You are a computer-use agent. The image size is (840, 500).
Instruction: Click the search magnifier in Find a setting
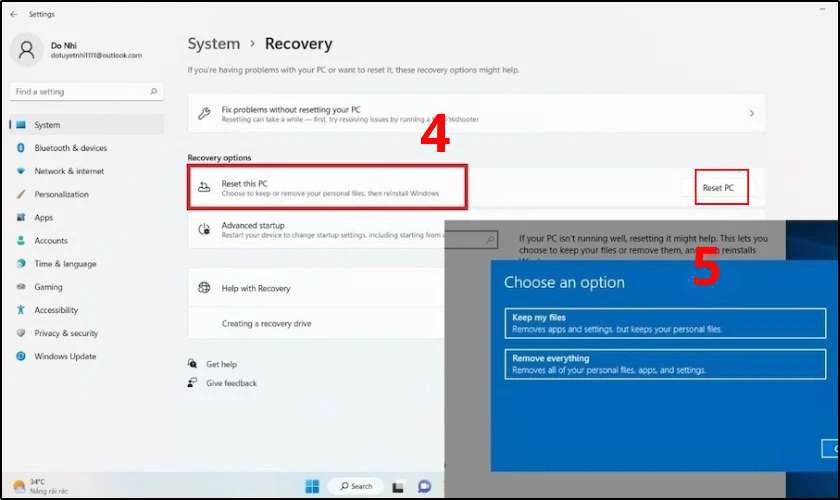(153, 92)
